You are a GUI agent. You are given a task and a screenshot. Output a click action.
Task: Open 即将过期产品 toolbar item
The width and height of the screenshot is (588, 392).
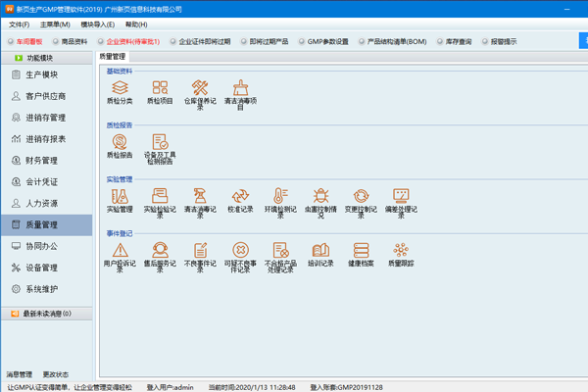tap(265, 41)
